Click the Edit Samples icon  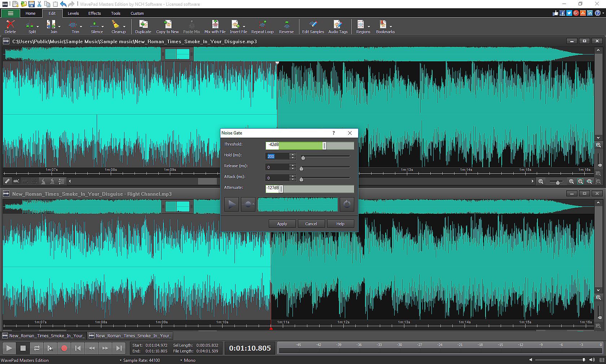[x=313, y=27]
